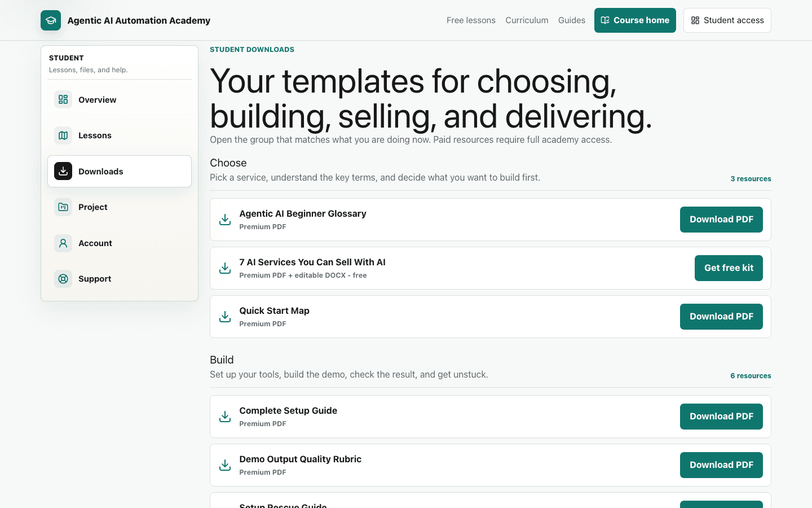This screenshot has width=812, height=508.
Task: Open the Lessons sidebar item
Action: [120, 135]
